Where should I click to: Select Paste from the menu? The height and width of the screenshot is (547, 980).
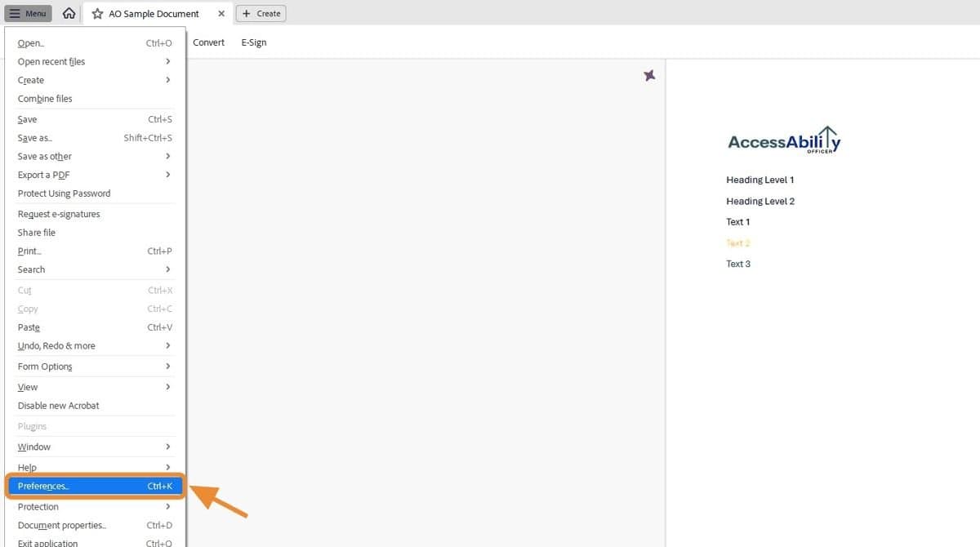pos(28,327)
